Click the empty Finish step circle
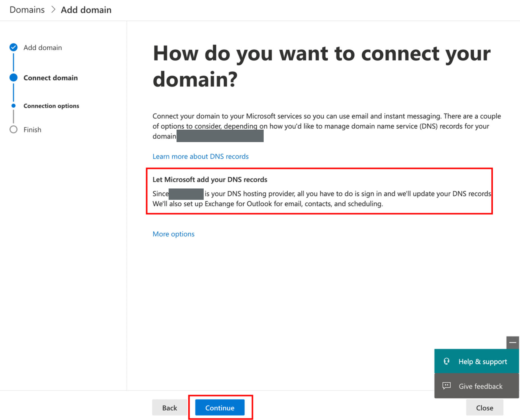The width and height of the screenshot is (520, 420). [13, 130]
